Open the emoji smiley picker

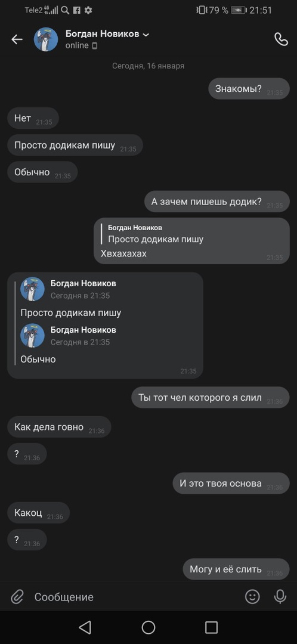coord(252,596)
